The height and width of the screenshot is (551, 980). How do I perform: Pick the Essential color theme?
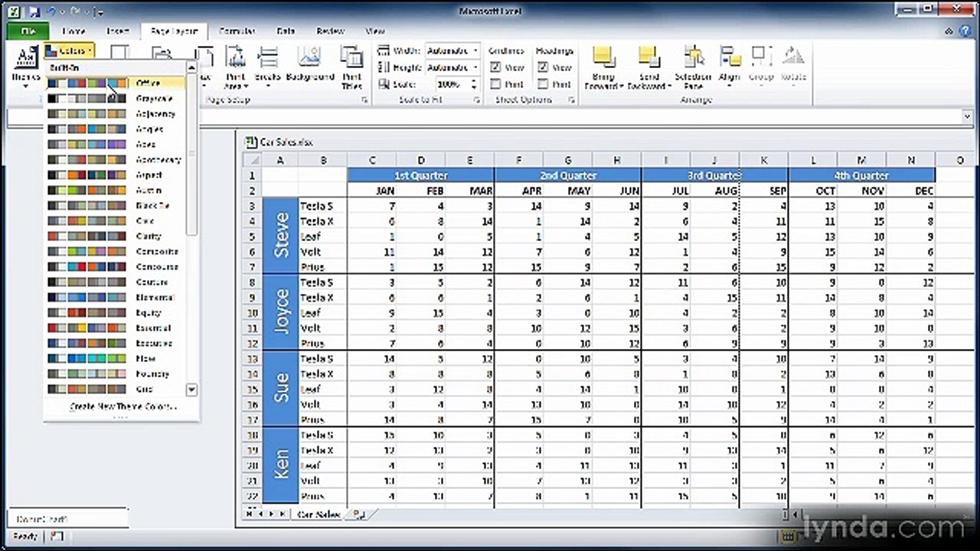pyautogui.click(x=115, y=328)
